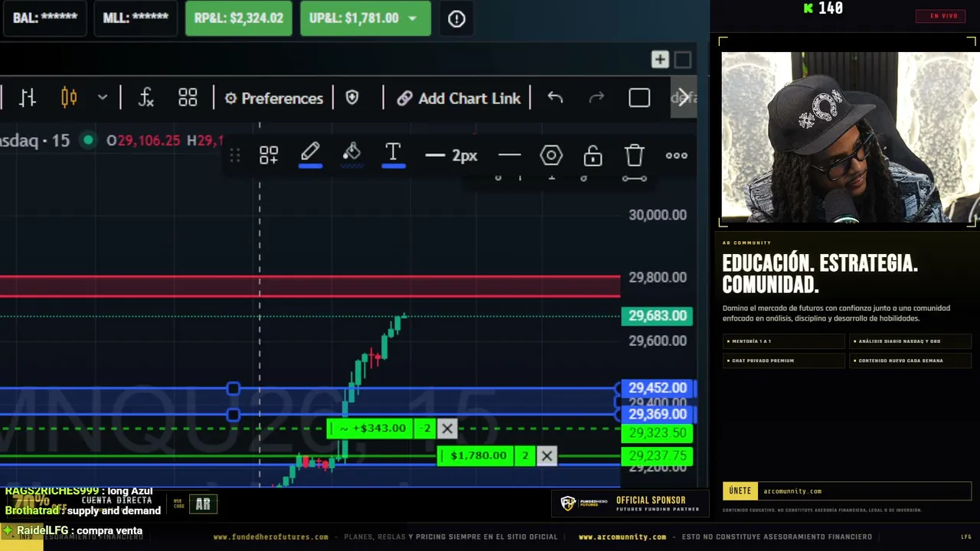Screen dimensions: 980x551
Task: Click the -2 order quantity box
Action: [x=426, y=429]
